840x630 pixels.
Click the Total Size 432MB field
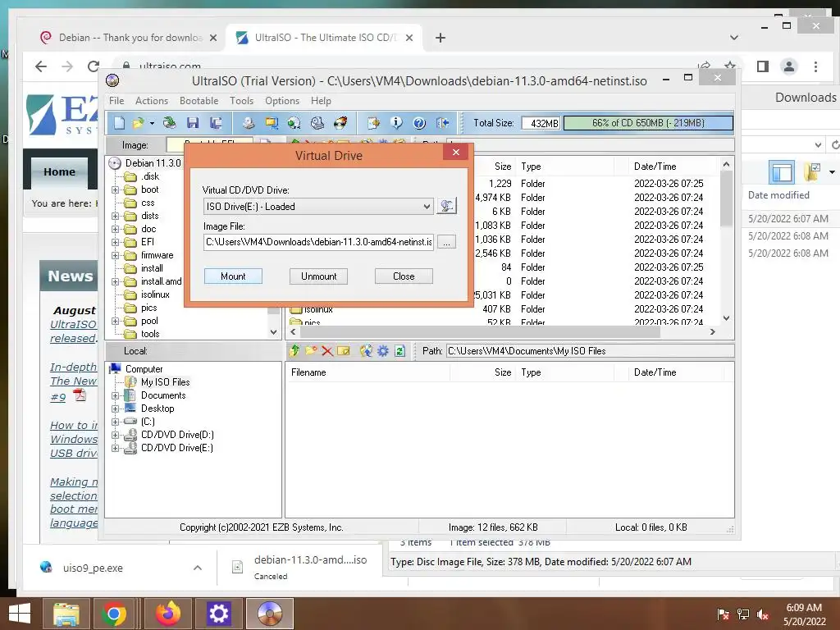(x=541, y=123)
